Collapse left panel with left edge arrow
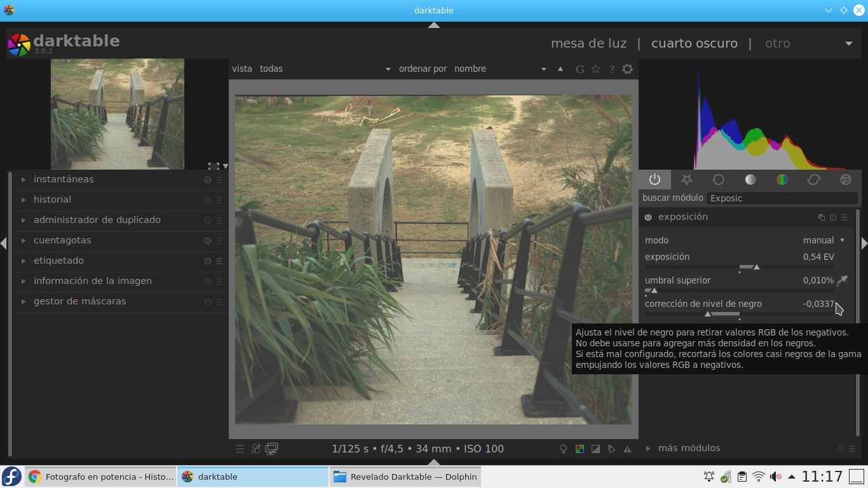 [4, 243]
